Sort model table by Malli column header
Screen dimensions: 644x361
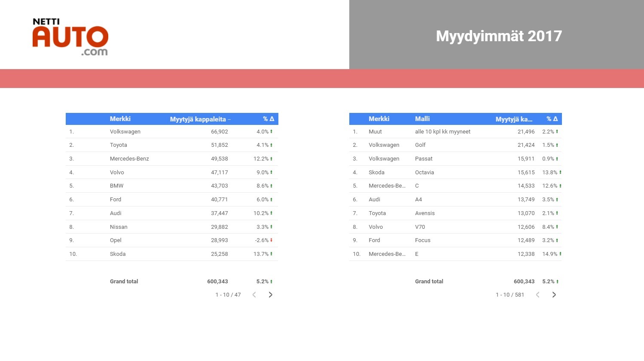[x=422, y=119]
